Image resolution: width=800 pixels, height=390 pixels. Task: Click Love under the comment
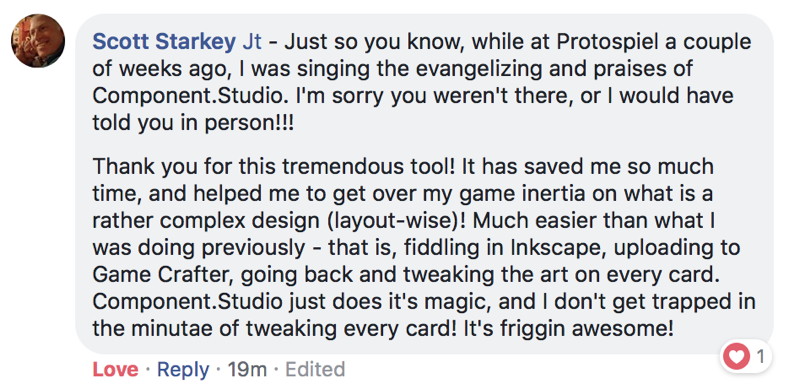[115, 369]
